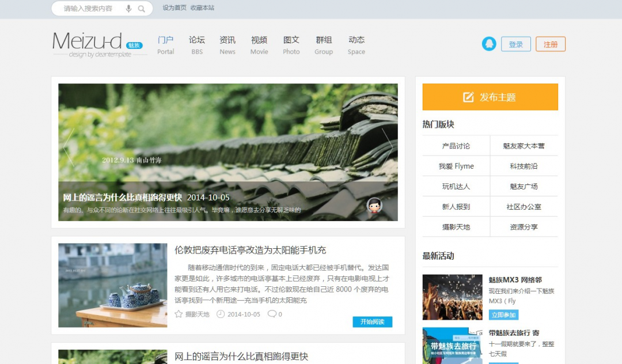Click the magnifier search icon

(x=142, y=9)
